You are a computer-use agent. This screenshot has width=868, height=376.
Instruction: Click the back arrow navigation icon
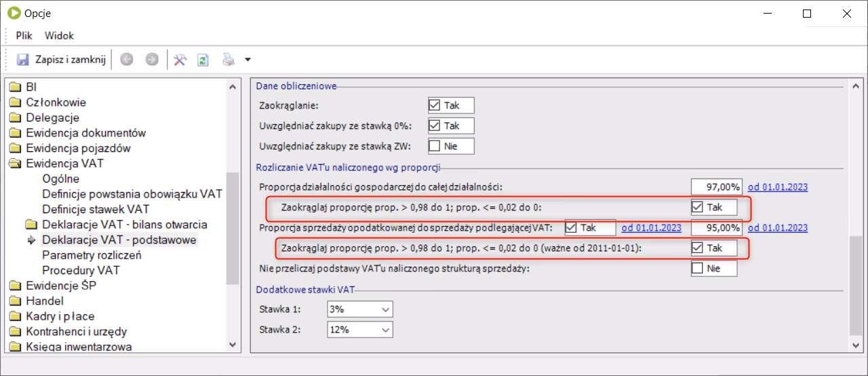pyautogui.click(x=126, y=60)
